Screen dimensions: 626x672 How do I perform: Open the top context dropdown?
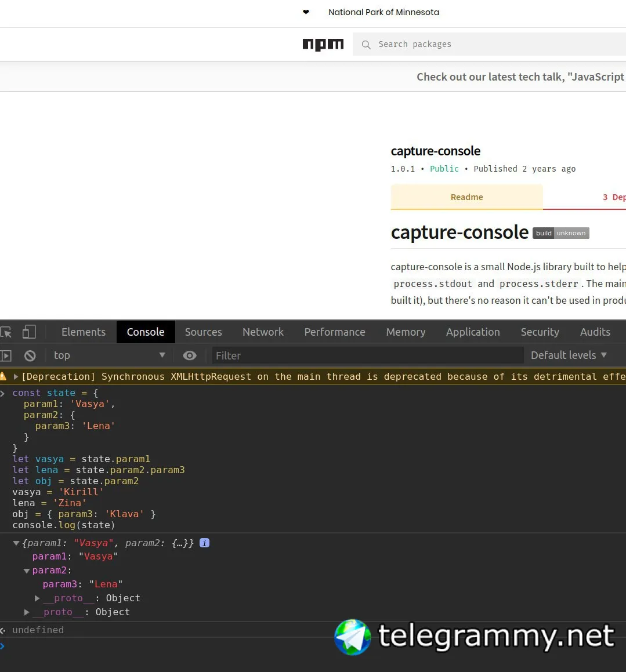(x=109, y=355)
